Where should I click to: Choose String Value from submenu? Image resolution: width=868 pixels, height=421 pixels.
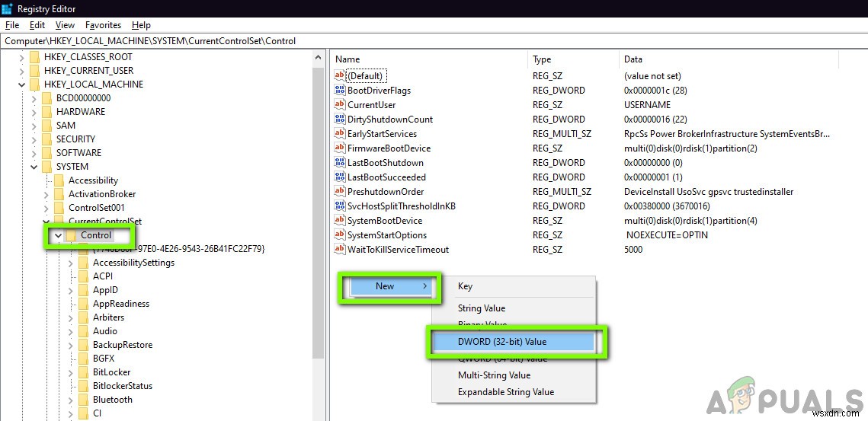[512, 308]
